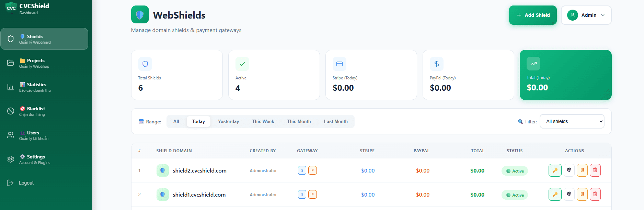This screenshot has height=210, width=644.
Task: Pause the shield1.cvcshield.com shield
Action: coord(582,194)
